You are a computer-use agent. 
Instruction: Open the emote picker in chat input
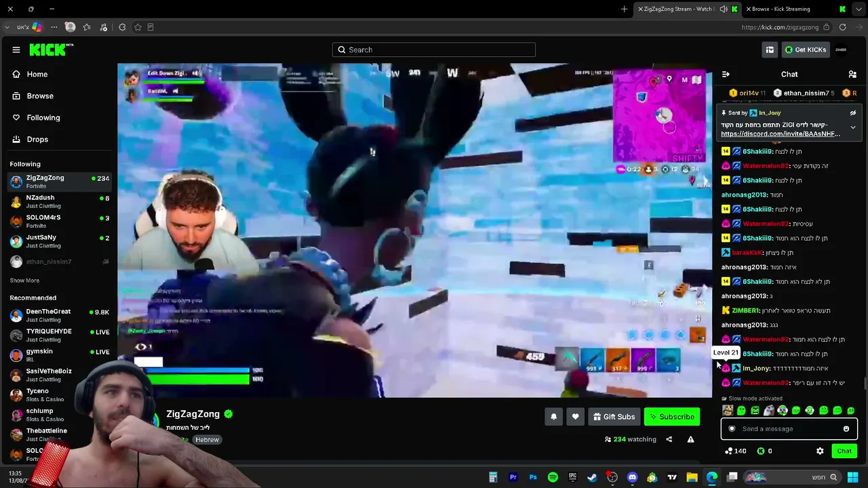[x=846, y=428]
